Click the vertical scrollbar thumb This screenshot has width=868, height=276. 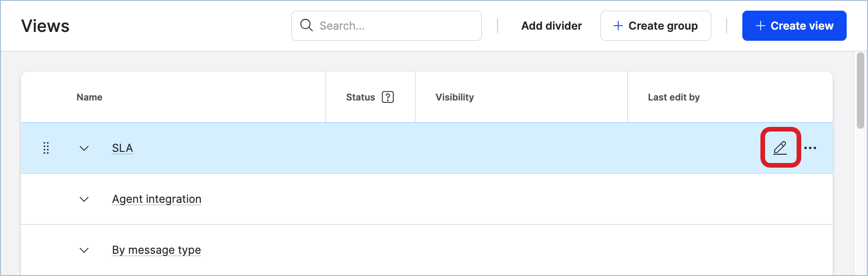(861, 91)
